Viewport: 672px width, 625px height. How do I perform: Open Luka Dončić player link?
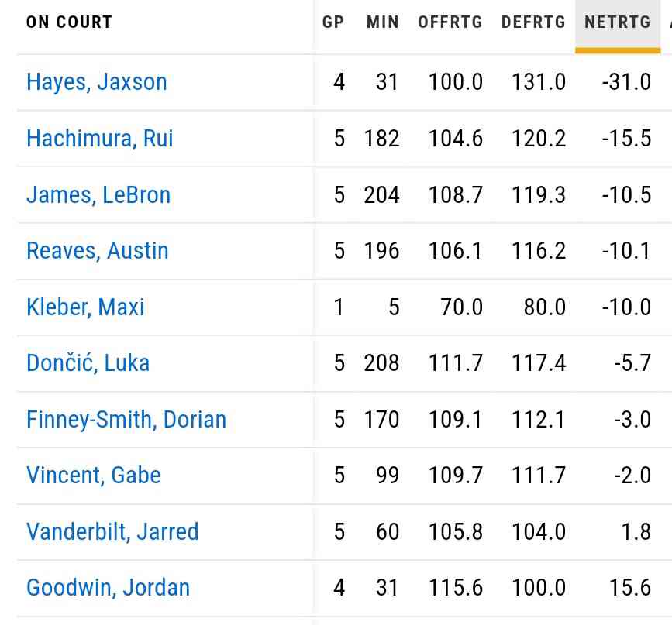coord(88,363)
